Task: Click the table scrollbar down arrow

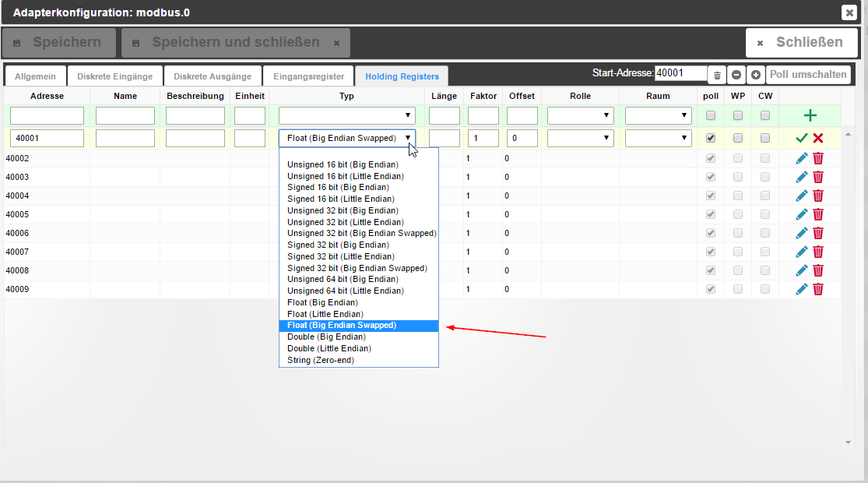Action: 848,442
